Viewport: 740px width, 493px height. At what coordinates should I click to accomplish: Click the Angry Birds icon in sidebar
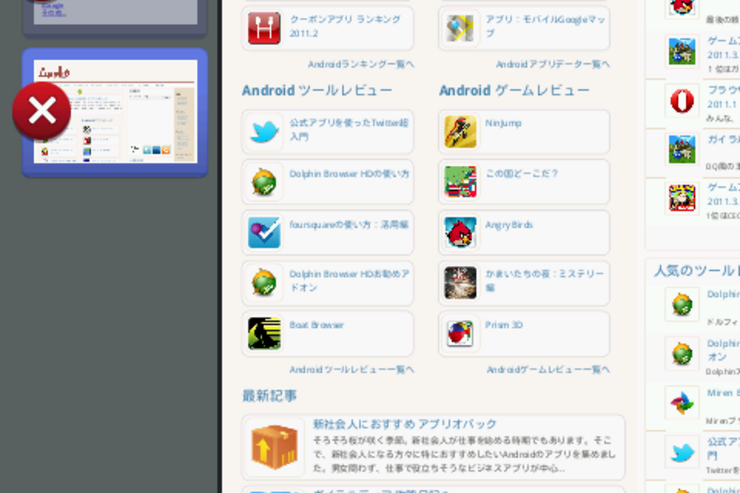point(682,7)
